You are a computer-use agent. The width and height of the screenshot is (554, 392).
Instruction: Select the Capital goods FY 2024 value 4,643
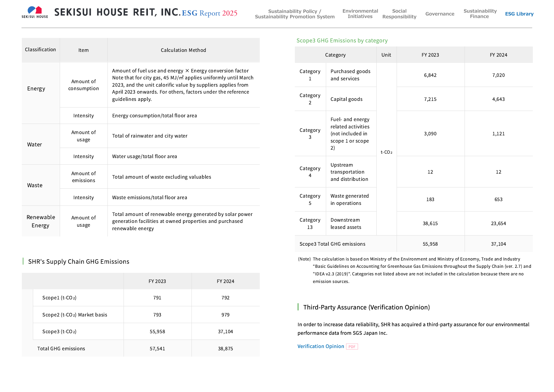(498, 99)
